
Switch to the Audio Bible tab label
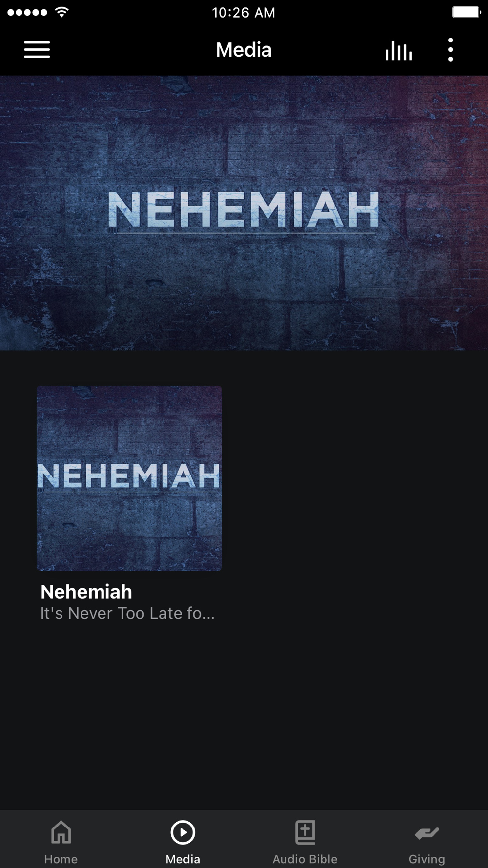pyautogui.click(x=305, y=859)
